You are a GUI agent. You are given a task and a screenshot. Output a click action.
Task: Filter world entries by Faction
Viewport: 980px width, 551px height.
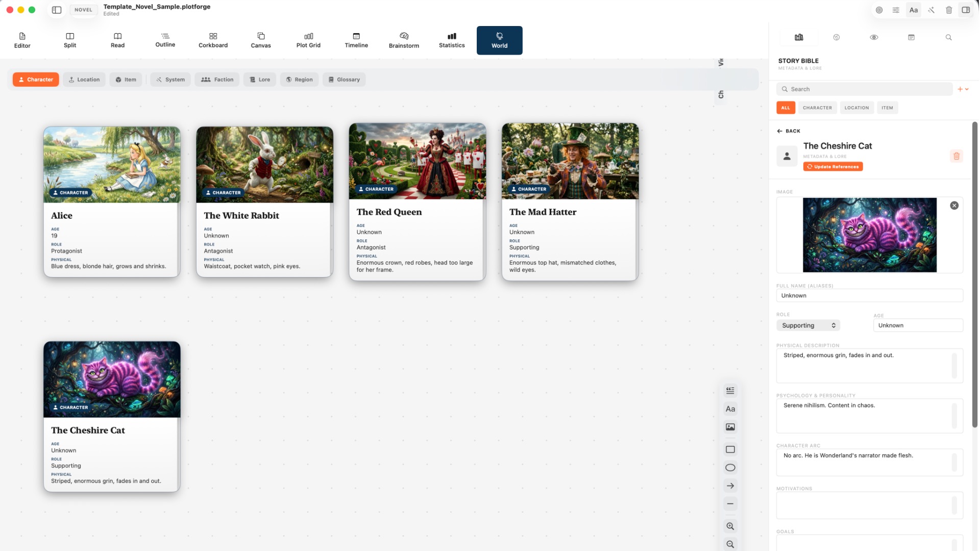tap(217, 80)
